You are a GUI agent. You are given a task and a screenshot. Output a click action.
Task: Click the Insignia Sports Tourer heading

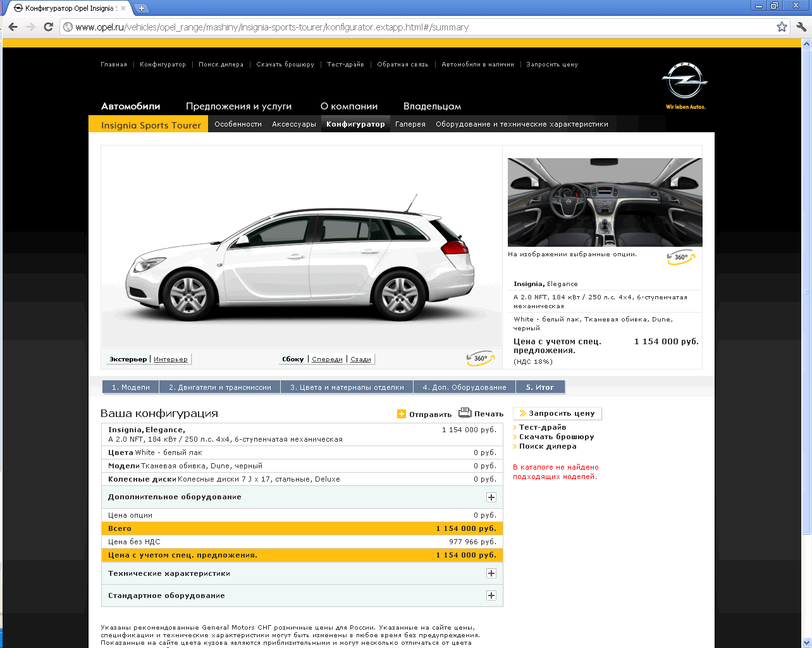coord(151,125)
